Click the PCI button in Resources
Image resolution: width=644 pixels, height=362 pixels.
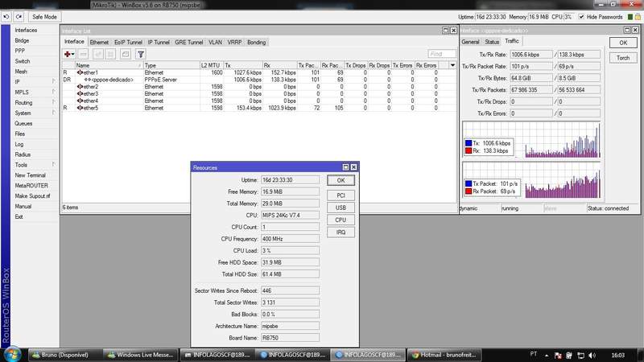click(x=341, y=195)
